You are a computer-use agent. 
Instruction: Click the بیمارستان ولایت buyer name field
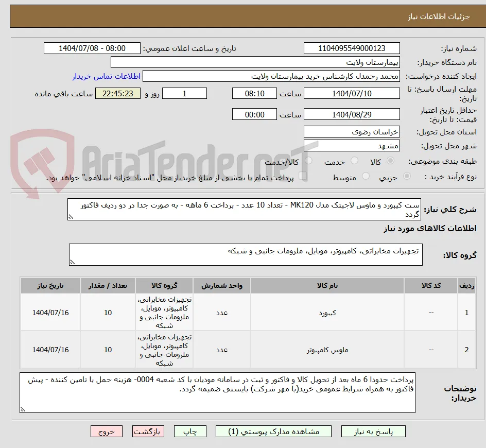click(255, 62)
